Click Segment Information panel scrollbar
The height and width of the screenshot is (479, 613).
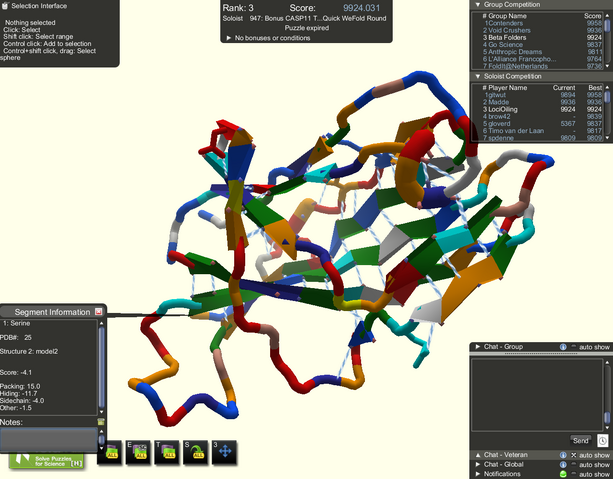pos(102,368)
